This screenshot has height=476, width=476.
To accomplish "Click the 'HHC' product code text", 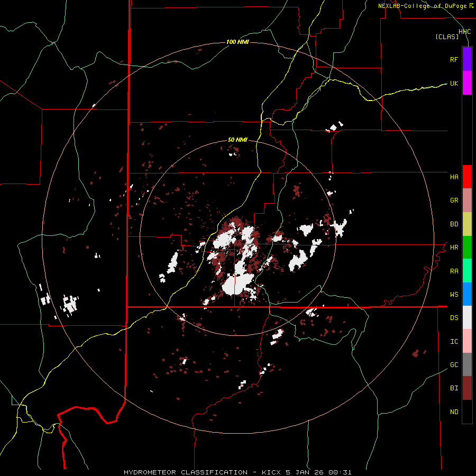I will pos(464,32).
